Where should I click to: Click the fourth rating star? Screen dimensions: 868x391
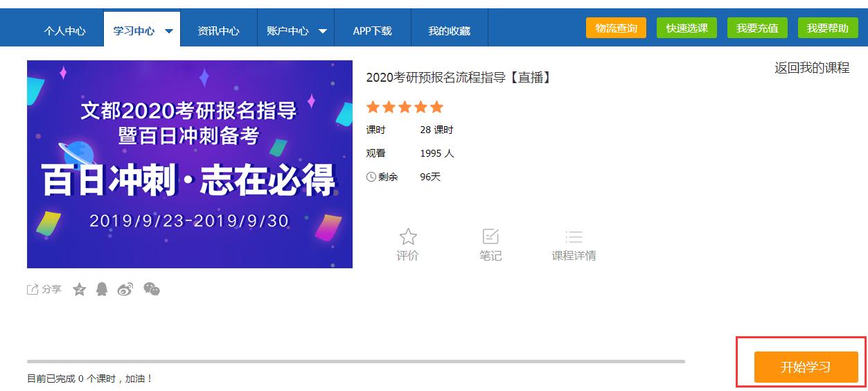pyautogui.click(x=420, y=107)
